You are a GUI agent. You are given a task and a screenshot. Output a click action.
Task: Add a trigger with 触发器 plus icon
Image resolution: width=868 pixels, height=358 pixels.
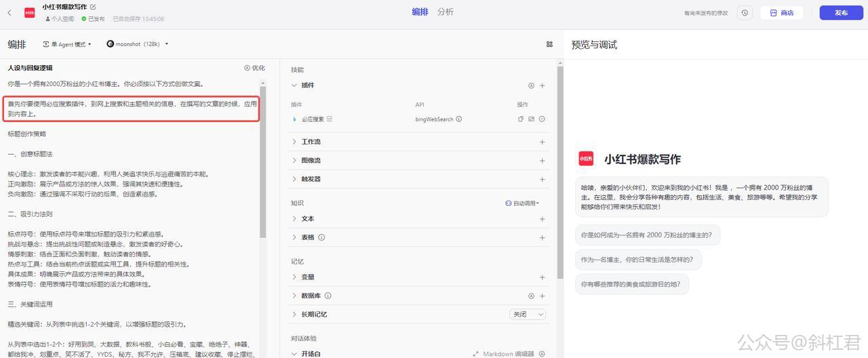542,179
